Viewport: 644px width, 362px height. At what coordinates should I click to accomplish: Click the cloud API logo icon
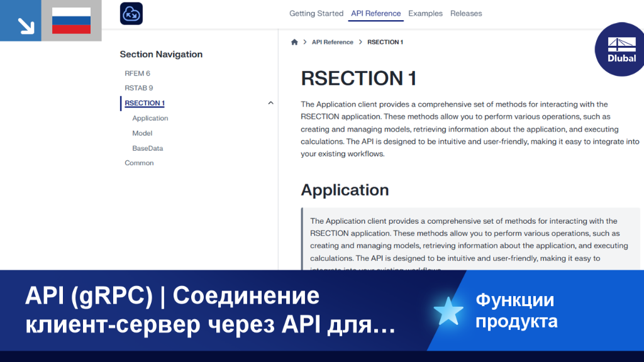pyautogui.click(x=131, y=14)
